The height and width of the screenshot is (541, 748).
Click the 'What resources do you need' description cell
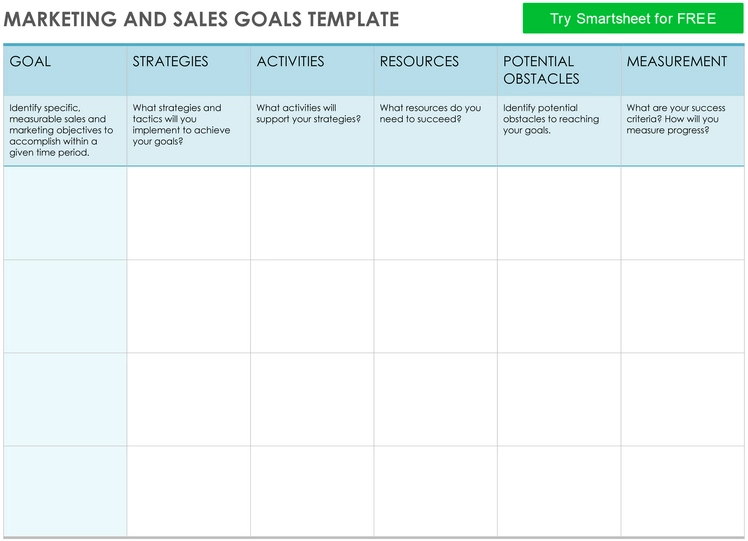click(436, 131)
